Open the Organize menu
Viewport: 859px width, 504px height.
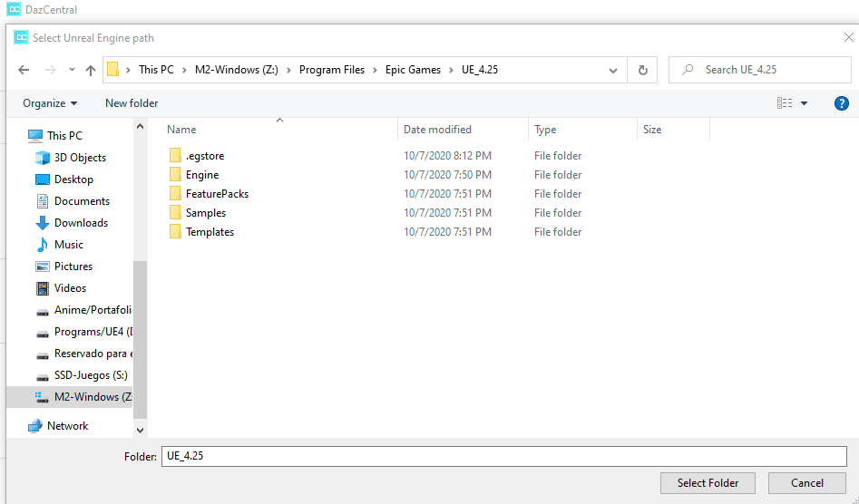pos(50,103)
